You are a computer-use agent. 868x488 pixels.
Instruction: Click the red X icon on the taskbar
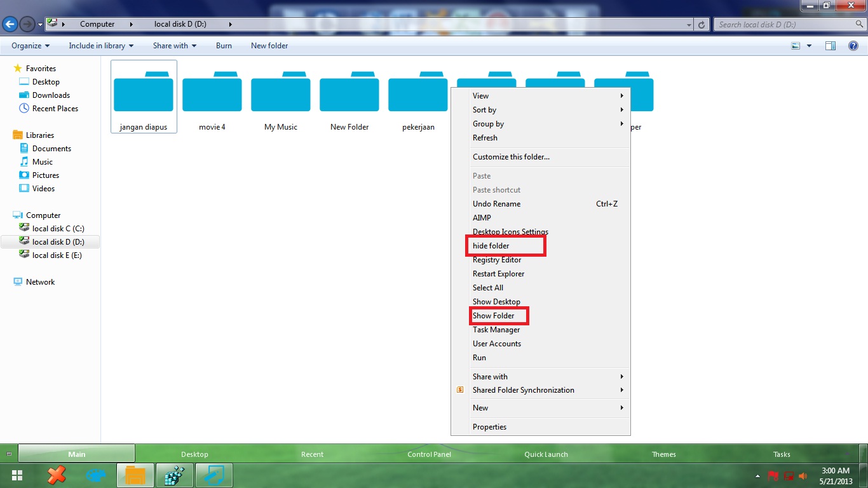pyautogui.click(x=57, y=475)
